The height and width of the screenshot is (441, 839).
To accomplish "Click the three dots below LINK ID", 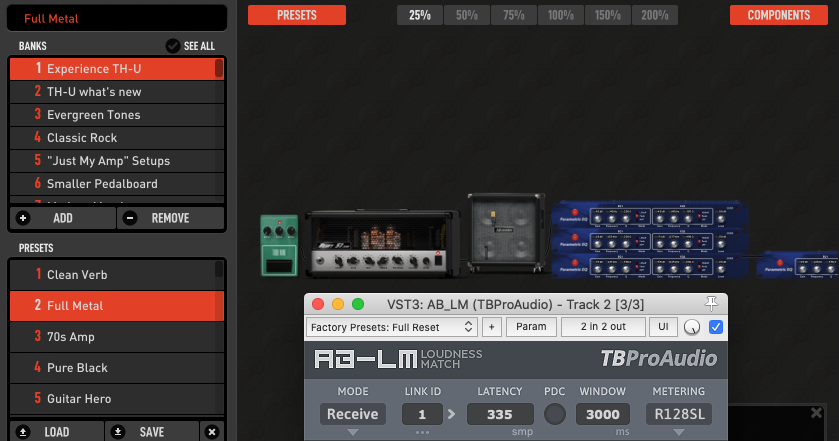I will (x=422, y=432).
